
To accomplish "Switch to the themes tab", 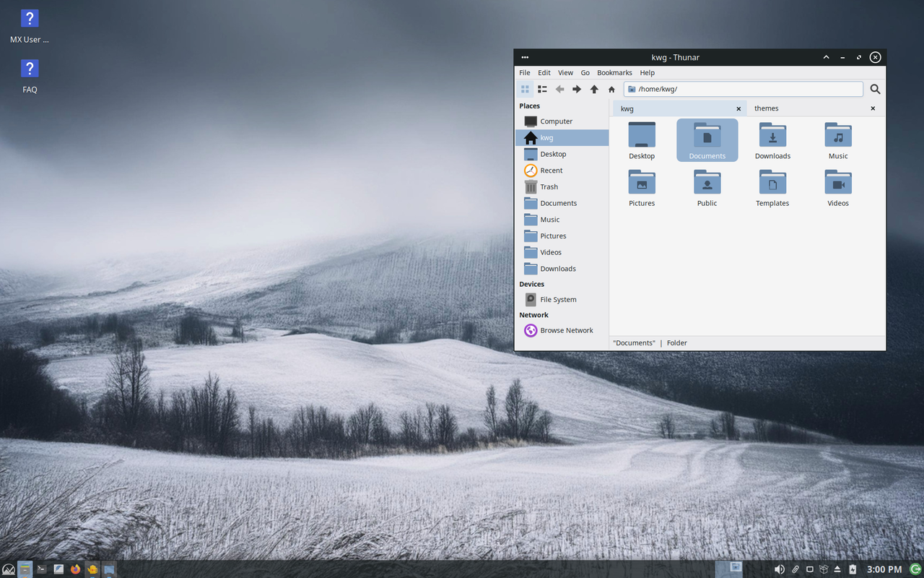I will pos(766,108).
